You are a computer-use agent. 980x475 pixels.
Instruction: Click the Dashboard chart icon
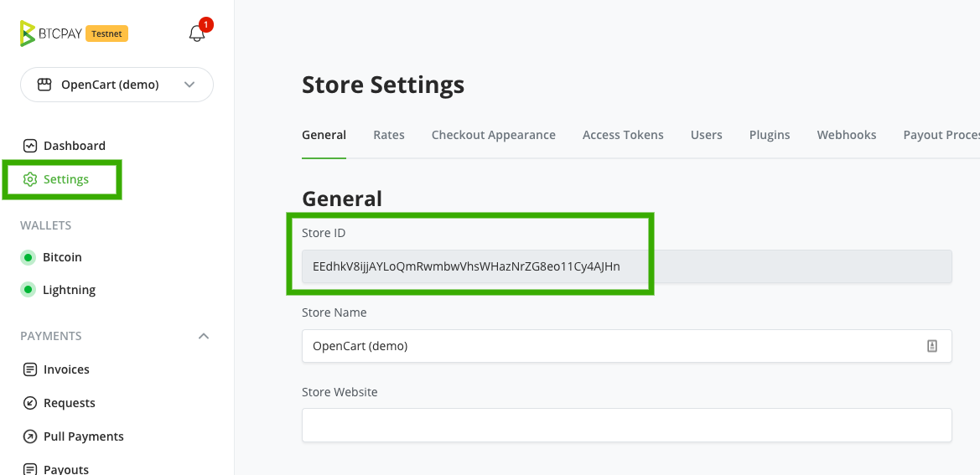coord(29,146)
